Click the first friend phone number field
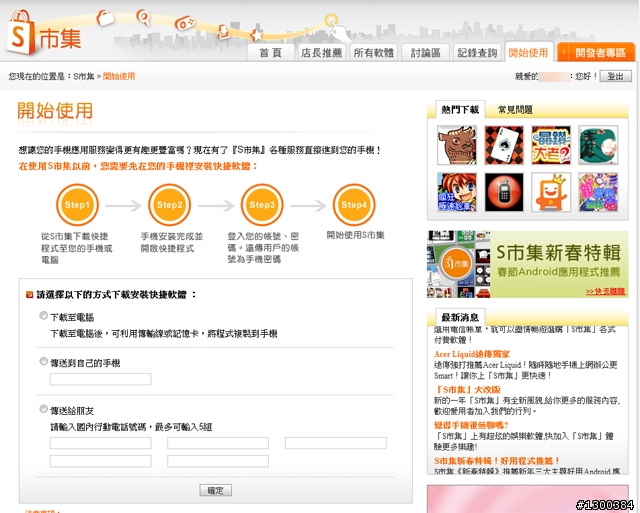This screenshot has height=513, width=640. point(100,443)
